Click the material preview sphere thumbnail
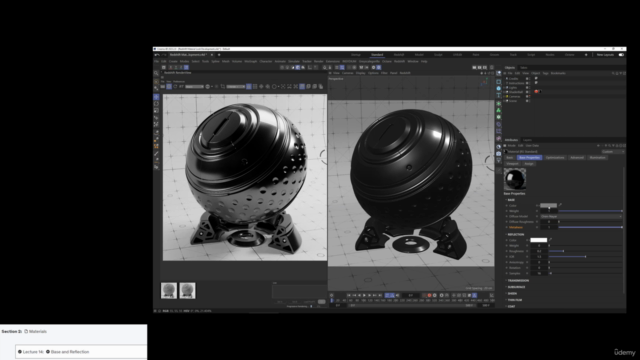The height and width of the screenshot is (360, 640). coord(515,179)
